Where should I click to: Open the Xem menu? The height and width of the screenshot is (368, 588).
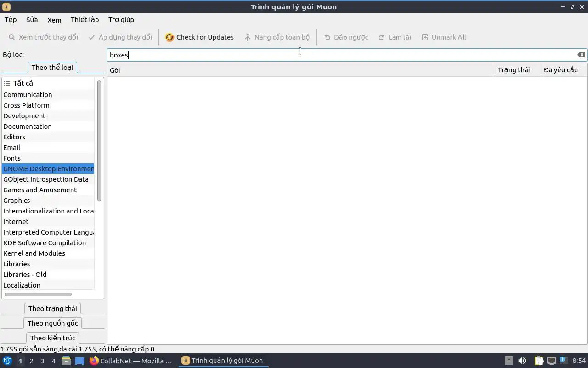[54, 20]
